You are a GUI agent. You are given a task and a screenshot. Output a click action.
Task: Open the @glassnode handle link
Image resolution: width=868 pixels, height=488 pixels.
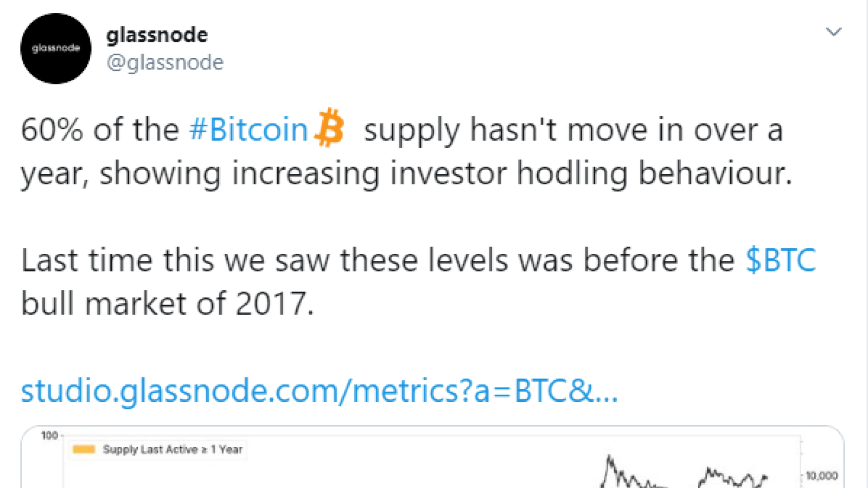pos(165,62)
